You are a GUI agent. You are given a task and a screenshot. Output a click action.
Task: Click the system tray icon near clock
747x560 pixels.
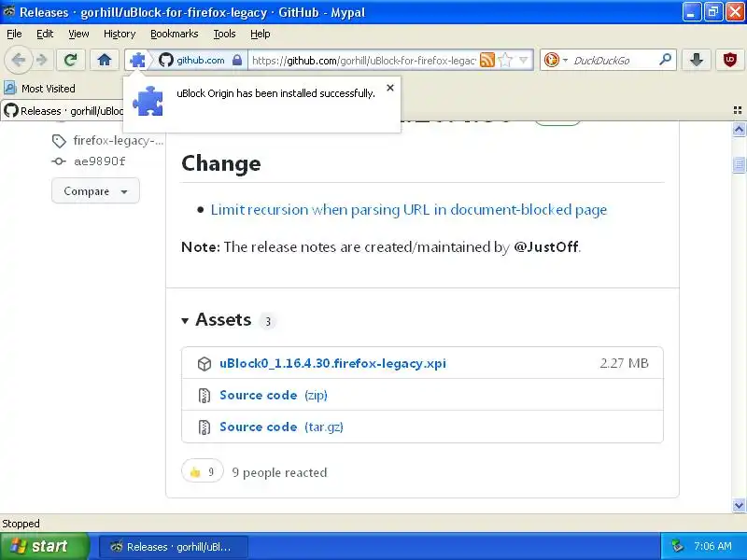click(x=677, y=546)
